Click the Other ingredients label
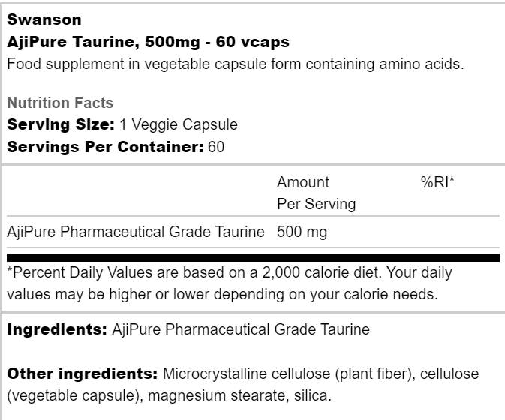Screen dimensions: 505x420 (x=83, y=373)
